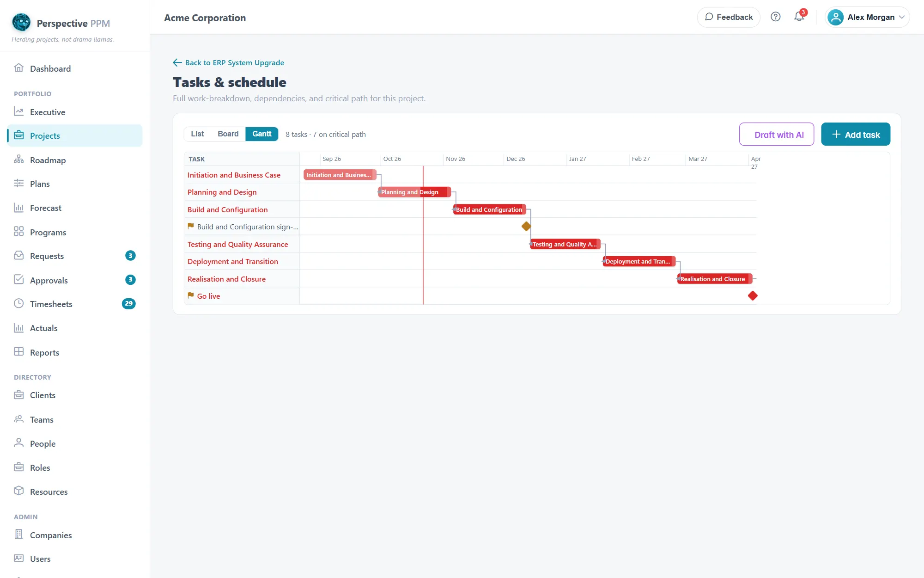Open the Feedback button
This screenshot has height=578, width=924.
pyautogui.click(x=729, y=17)
